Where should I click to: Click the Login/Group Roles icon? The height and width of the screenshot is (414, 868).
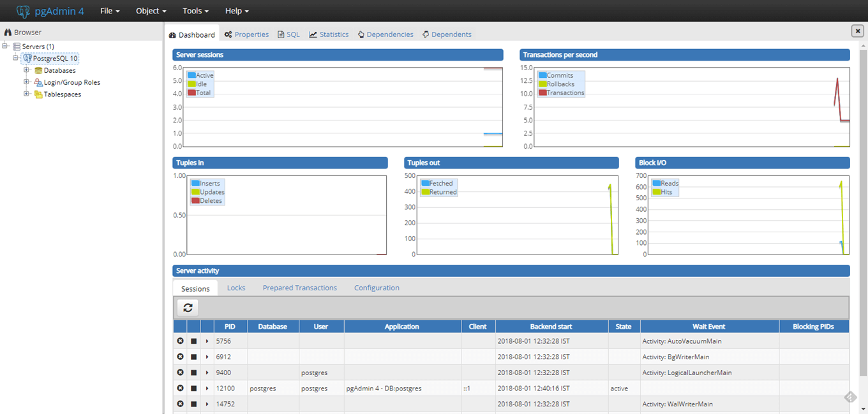pyautogui.click(x=38, y=82)
